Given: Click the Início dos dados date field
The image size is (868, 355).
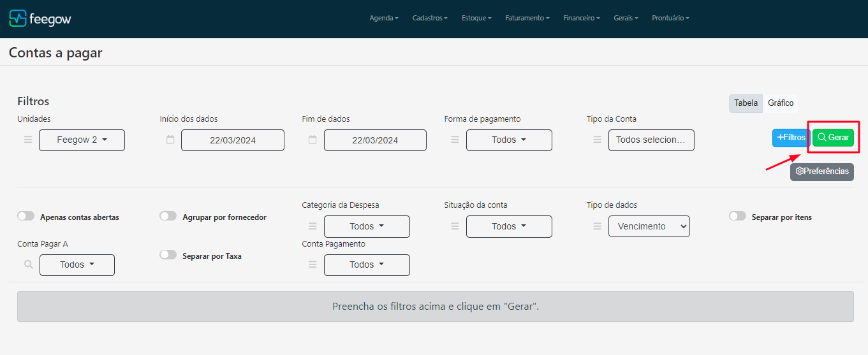Looking at the screenshot, I should (233, 140).
